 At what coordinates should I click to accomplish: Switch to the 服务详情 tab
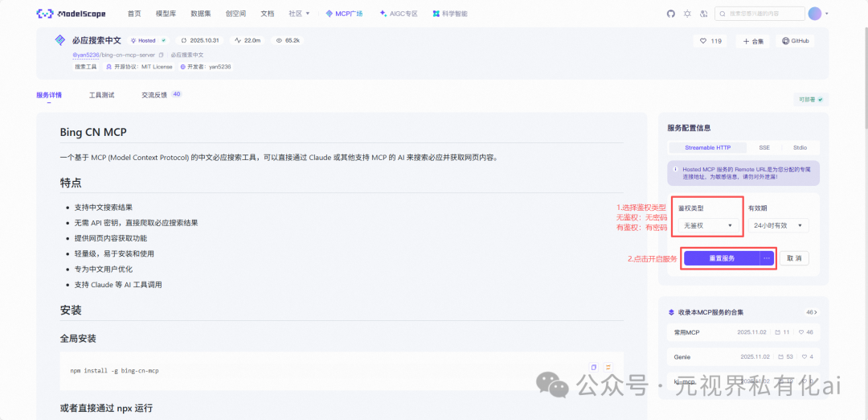tap(49, 95)
